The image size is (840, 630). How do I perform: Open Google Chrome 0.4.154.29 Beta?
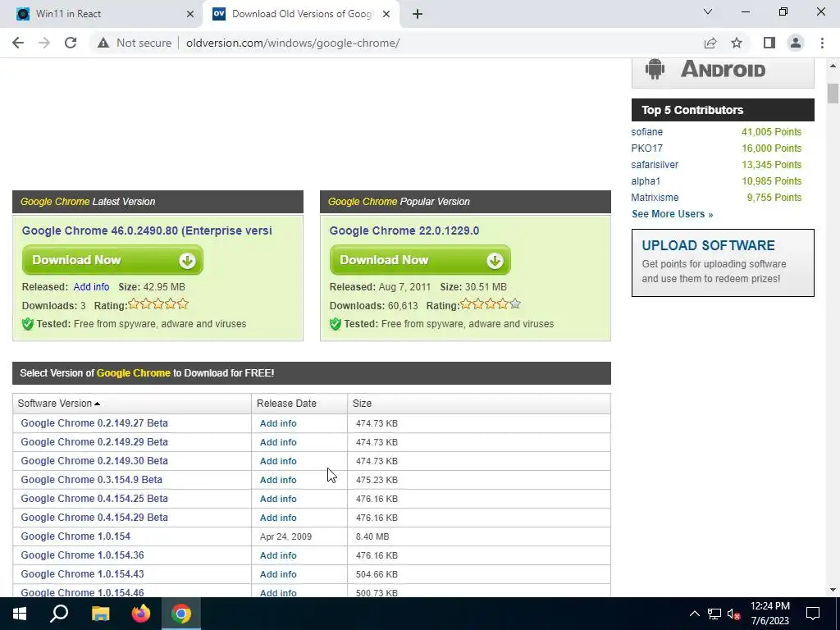click(x=94, y=518)
